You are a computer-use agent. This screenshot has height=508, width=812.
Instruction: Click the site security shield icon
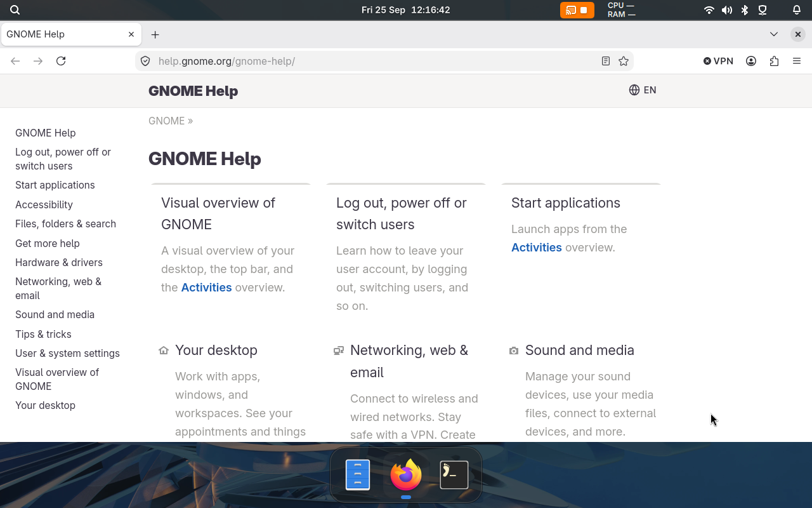(145, 61)
